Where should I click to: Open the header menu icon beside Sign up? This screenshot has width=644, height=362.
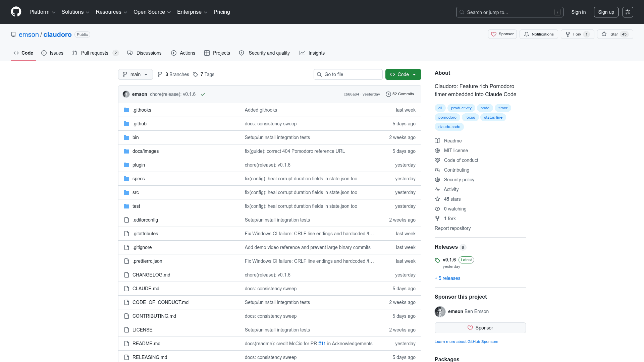(x=628, y=12)
